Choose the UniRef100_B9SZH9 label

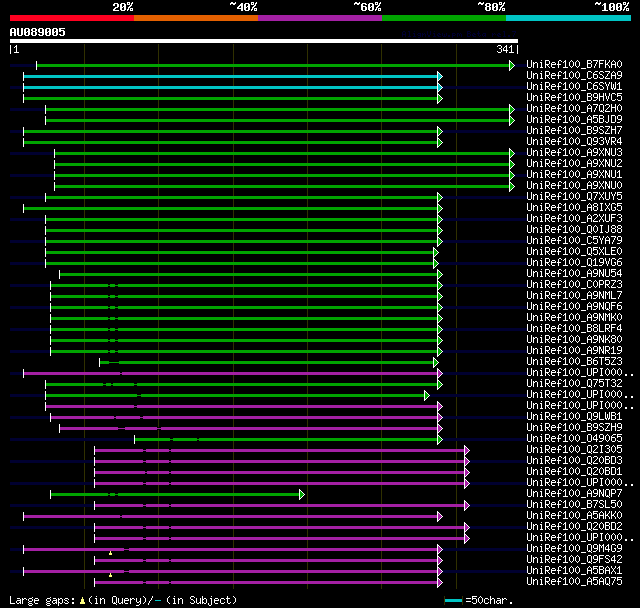[574, 428]
